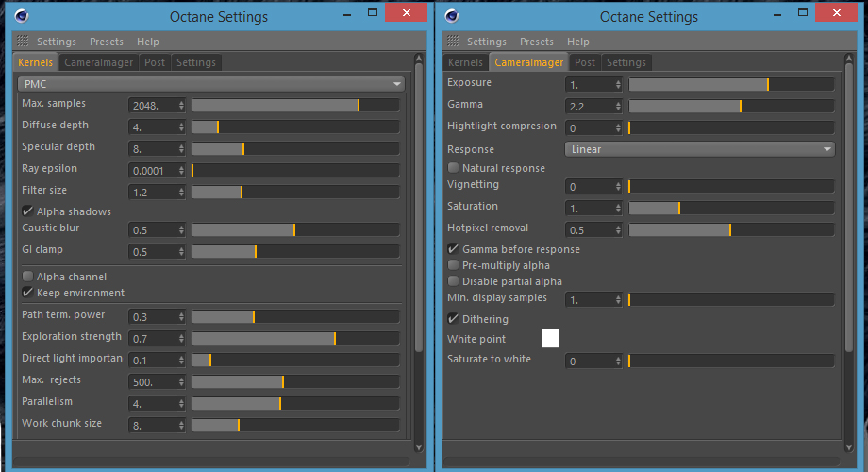Click the Exploration strength slider

coord(295,339)
